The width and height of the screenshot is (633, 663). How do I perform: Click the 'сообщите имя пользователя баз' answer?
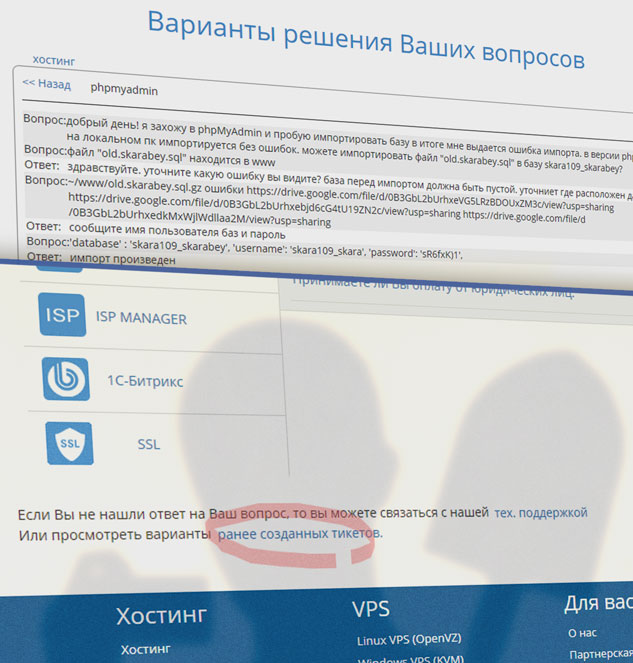177,231
